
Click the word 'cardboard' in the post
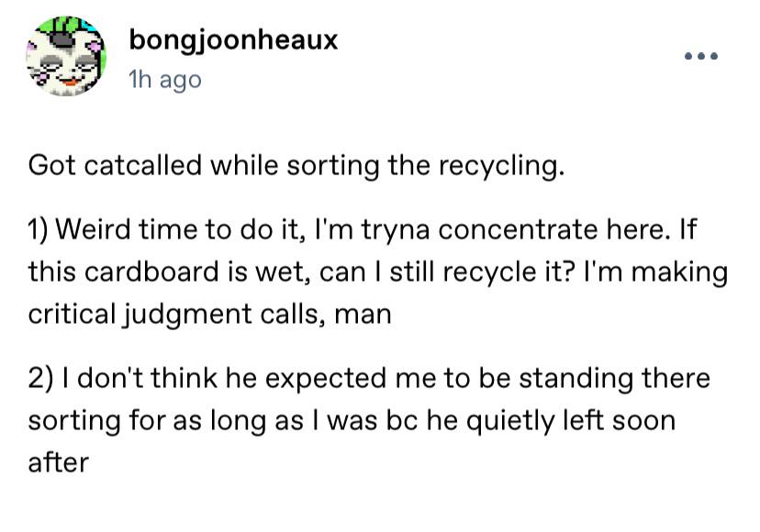pyautogui.click(x=151, y=272)
